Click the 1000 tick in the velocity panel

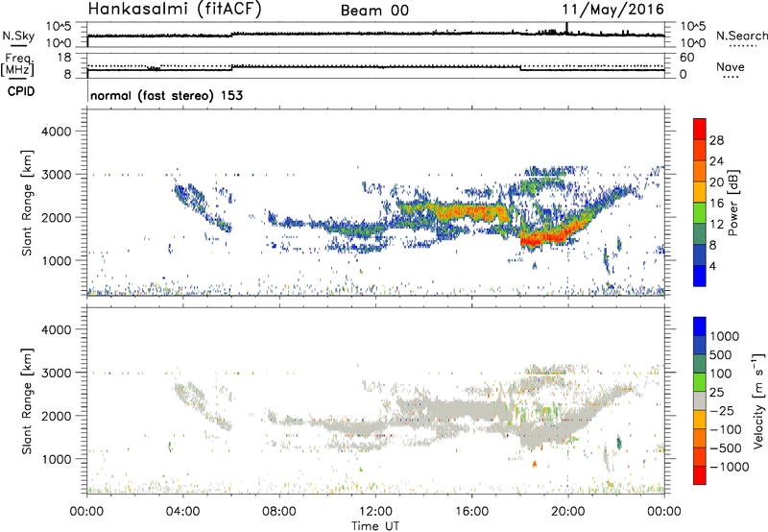click(x=56, y=459)
